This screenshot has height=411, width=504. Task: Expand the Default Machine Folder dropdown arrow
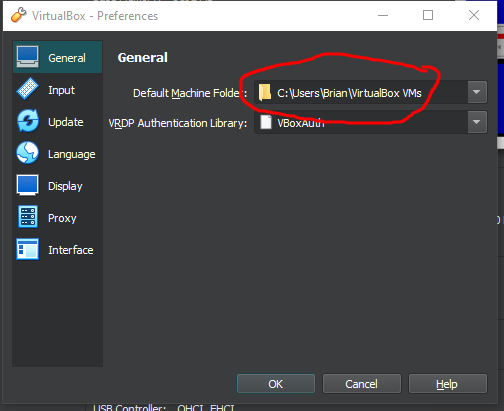[x=477, y=92]
